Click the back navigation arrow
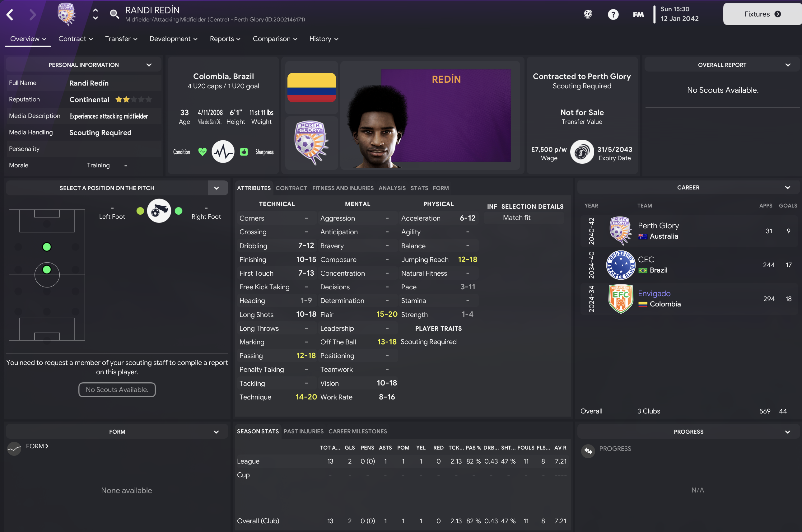 [10, 14]
